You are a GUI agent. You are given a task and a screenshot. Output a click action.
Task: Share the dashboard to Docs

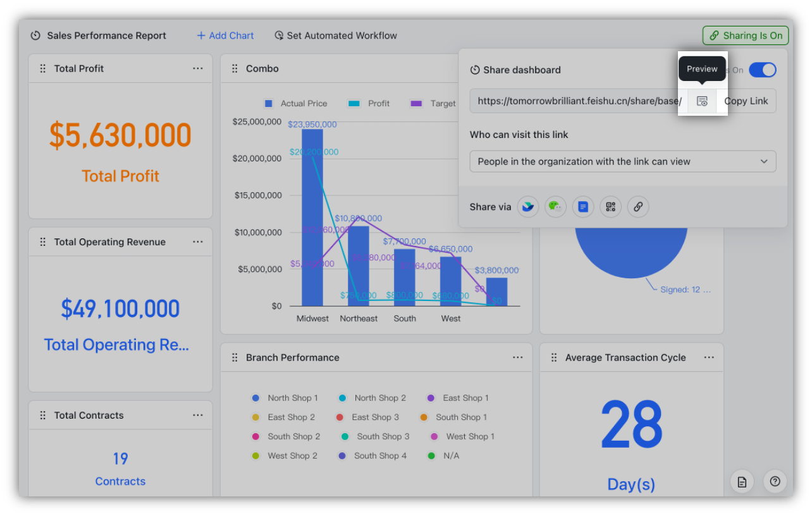point(582,207)
